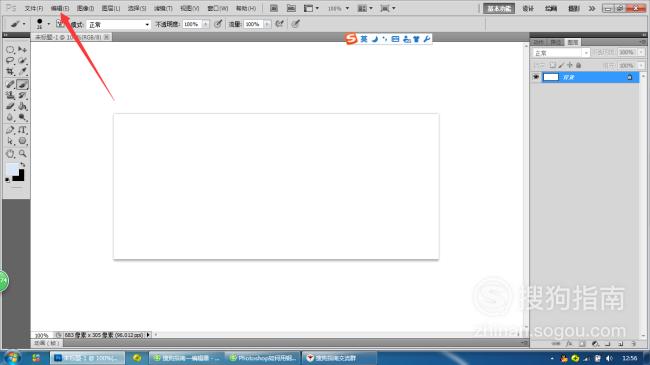The height and width of the screenshot is (365, 650).
Task: Open the Edit menu
Action: coord(60,8)
